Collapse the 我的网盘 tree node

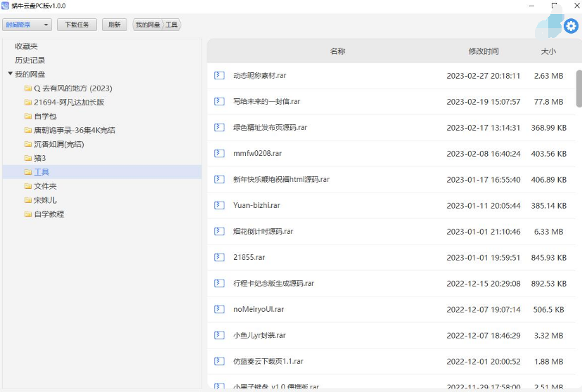[x=10, y=74]
